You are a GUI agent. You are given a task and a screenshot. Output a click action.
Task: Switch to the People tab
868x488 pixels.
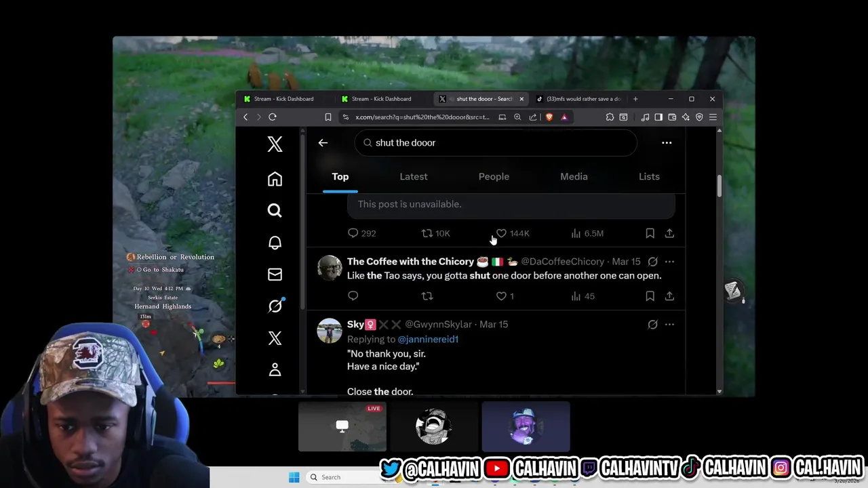pos(494,177)
